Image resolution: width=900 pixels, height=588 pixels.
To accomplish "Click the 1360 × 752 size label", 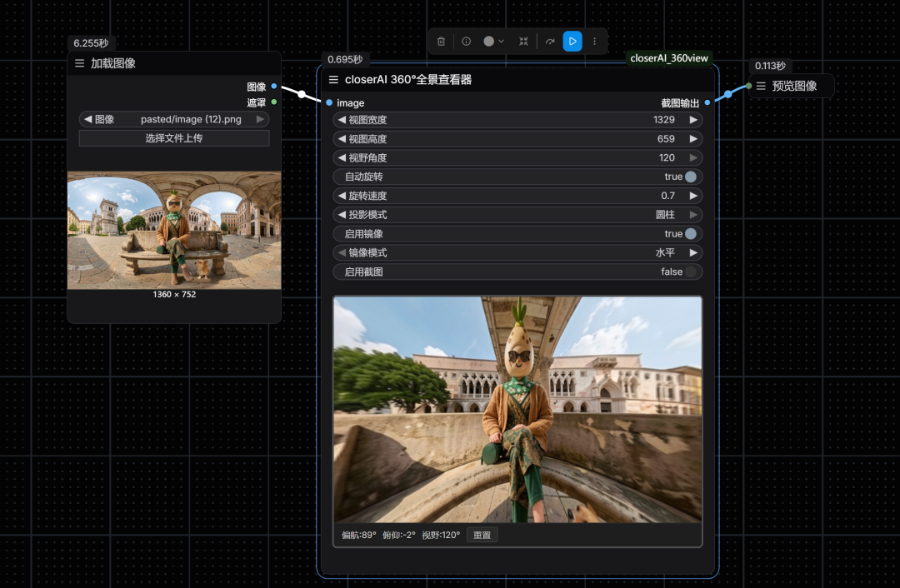I will click(174, 294).
